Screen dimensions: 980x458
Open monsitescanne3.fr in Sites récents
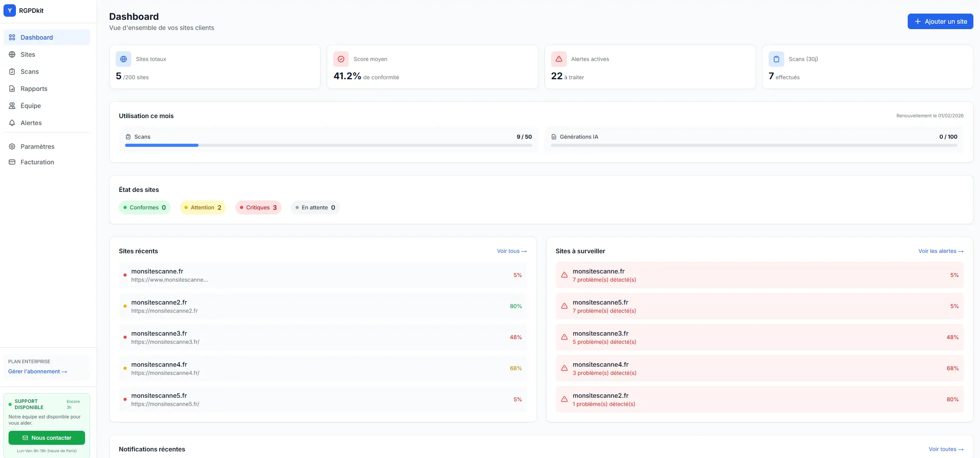tap(323, 337)
